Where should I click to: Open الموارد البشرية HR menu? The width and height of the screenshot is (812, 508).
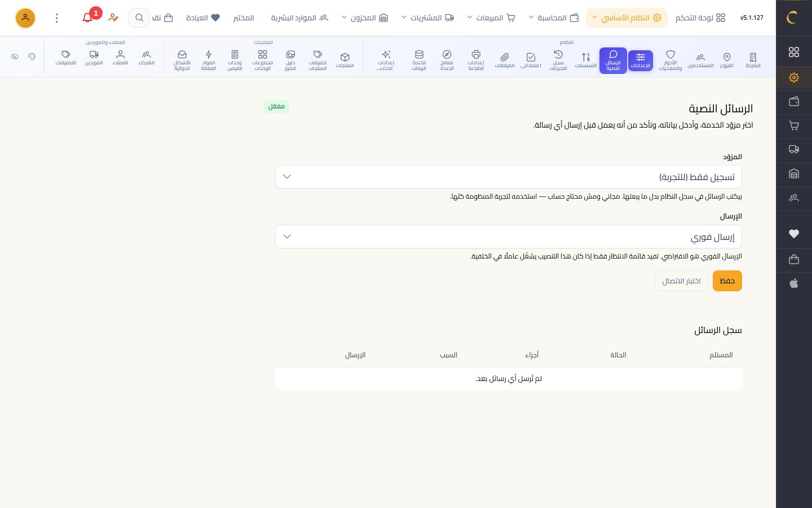[299, 18]
